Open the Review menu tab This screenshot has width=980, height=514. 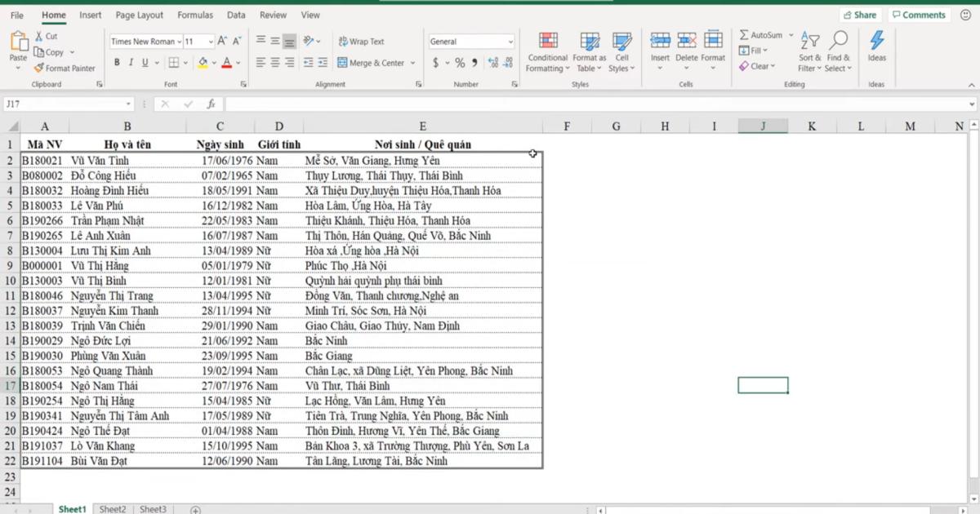(x=273, y=15)
